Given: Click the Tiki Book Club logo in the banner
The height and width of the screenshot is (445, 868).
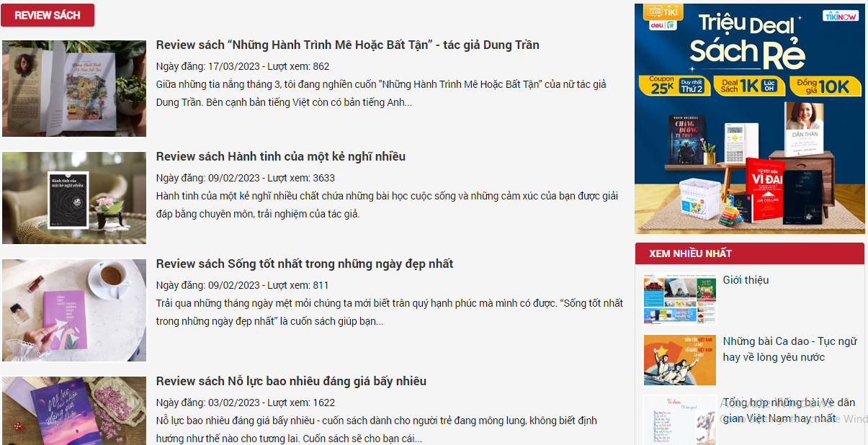Looking at the screenshot, I should pos(663,10).
